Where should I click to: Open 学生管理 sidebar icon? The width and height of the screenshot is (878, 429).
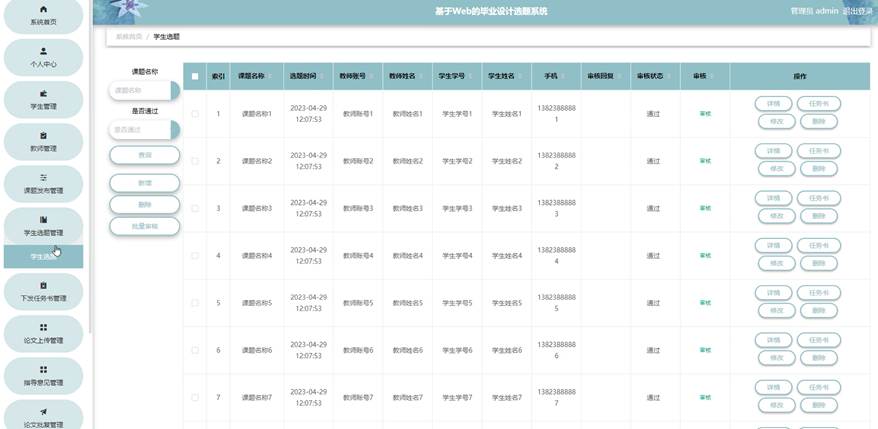44,94
